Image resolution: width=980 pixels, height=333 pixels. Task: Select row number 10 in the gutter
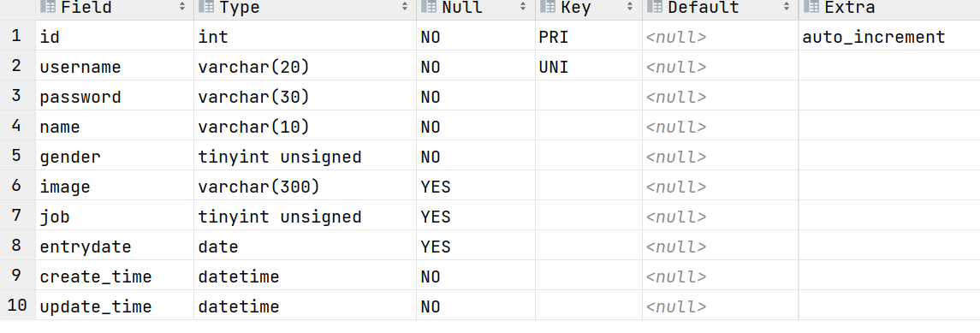tap(17, 306)
